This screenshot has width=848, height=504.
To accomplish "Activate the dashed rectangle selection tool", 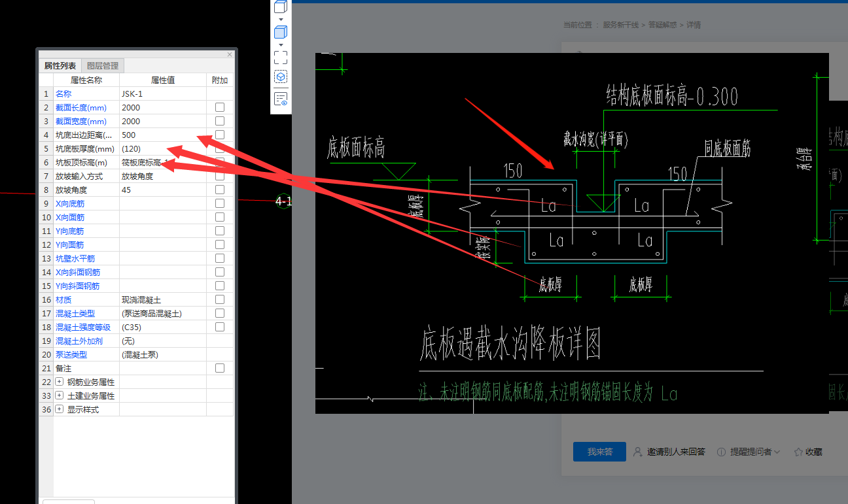I will [x=281, y=57].
